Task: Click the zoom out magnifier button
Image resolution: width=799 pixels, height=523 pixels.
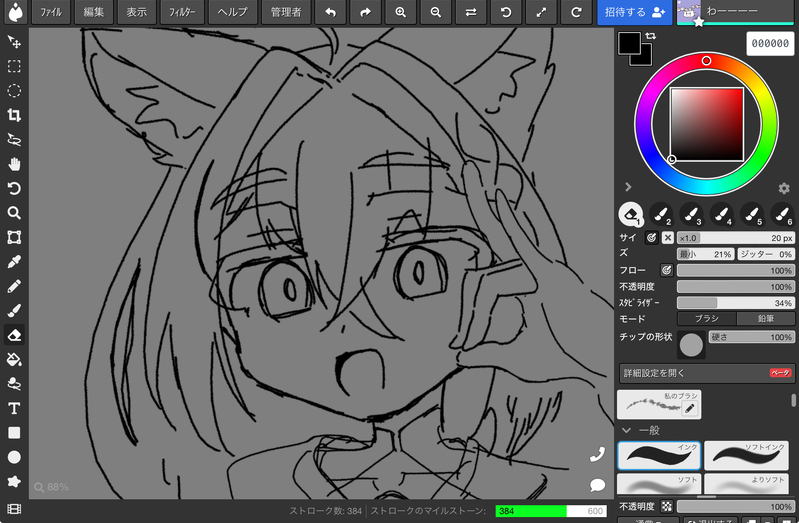Action: 436,12
